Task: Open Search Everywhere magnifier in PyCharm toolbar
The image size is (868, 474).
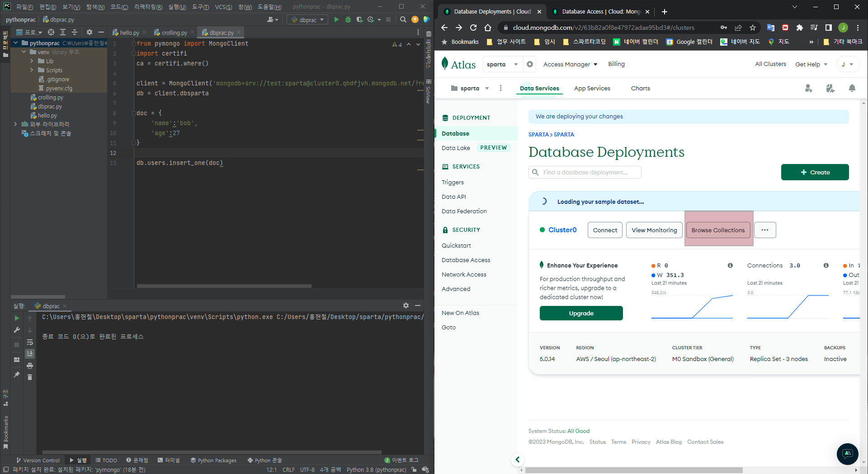Action: (403, 19)
